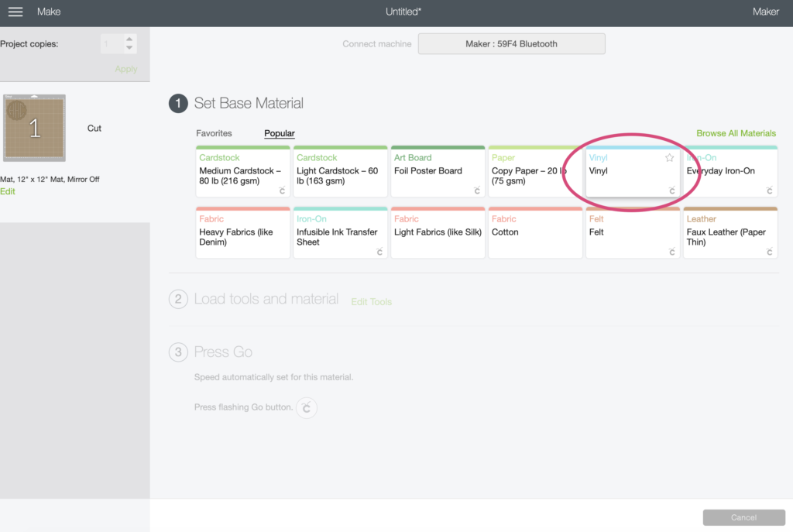Click the Untitled* project title
The image size is (793, 532).
point(403,12)
